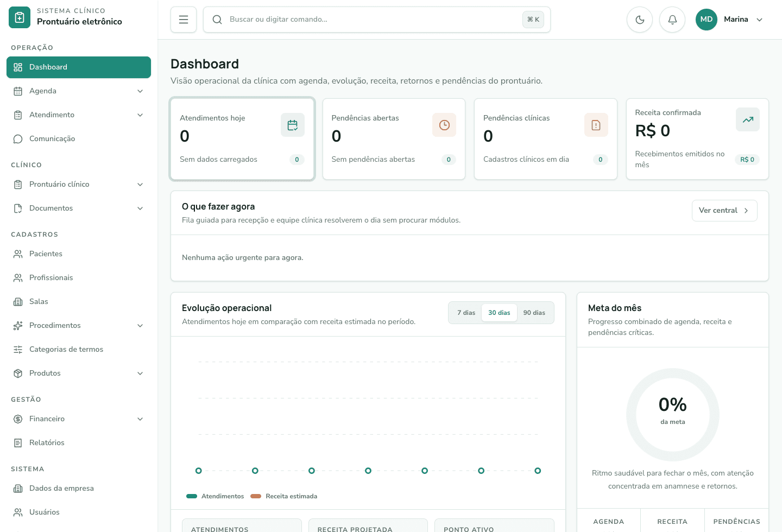Click the Categorias de termos sliders icon
This screenshot has height=532, width=782.
tap(18, 350)
